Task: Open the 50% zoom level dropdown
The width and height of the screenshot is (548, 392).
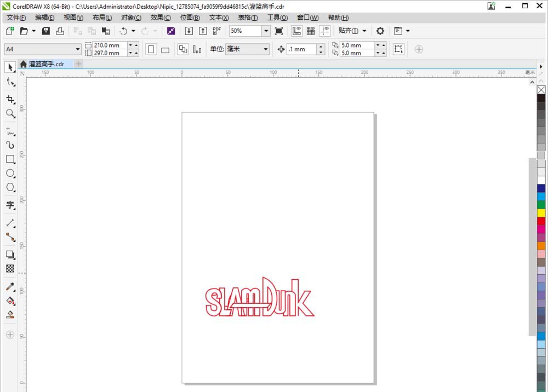Action: [x=266, y=31]
